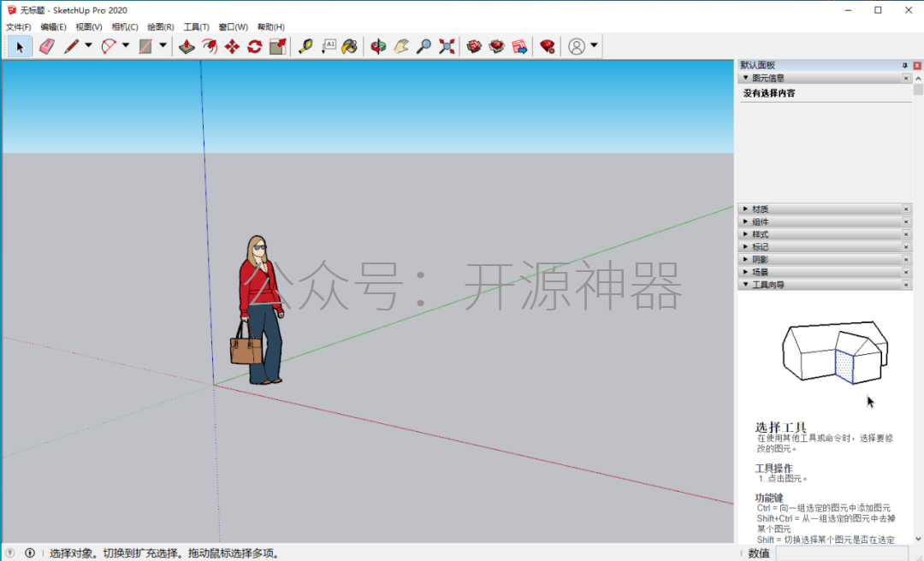Select the Orbit camera tool
The width and height of the screenshot is (924, 561).
pos(378,46)
